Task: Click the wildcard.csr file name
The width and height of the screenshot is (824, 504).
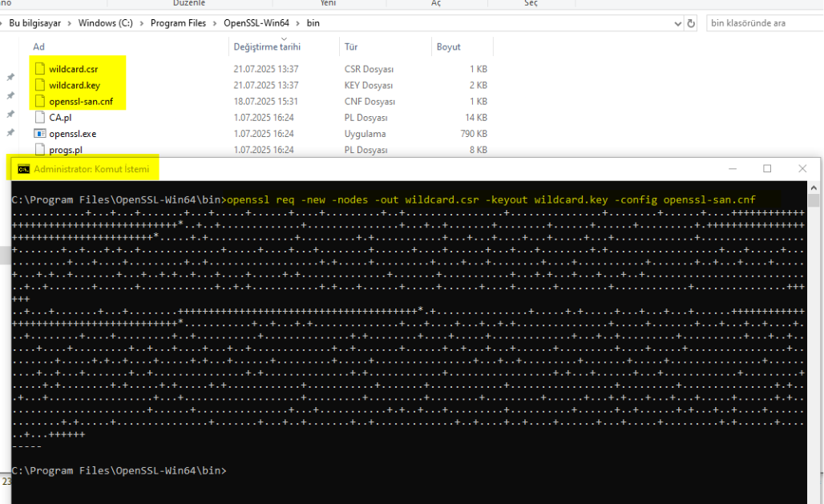Action: [74, 69]
